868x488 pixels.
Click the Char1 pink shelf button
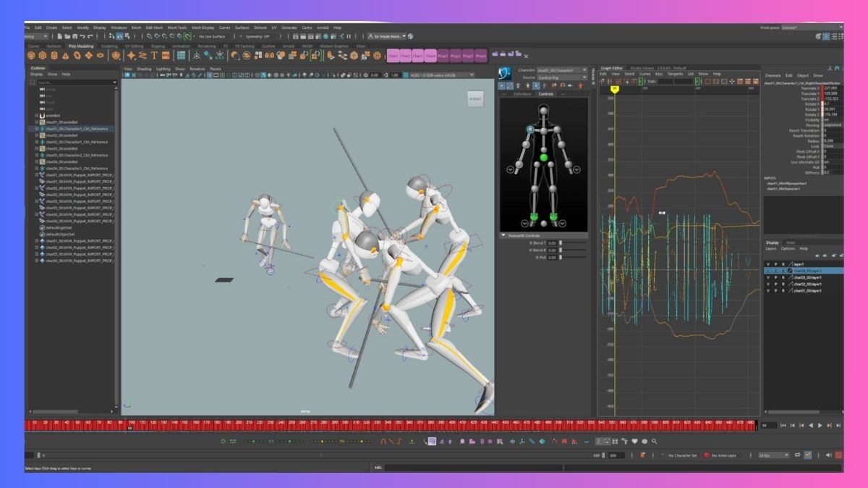coord(393,56)
